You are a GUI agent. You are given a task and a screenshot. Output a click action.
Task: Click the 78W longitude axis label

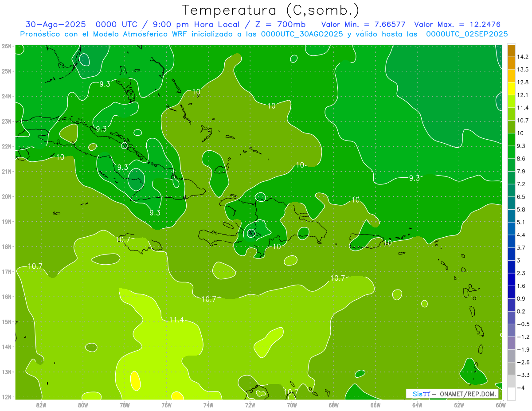point(125,405)
